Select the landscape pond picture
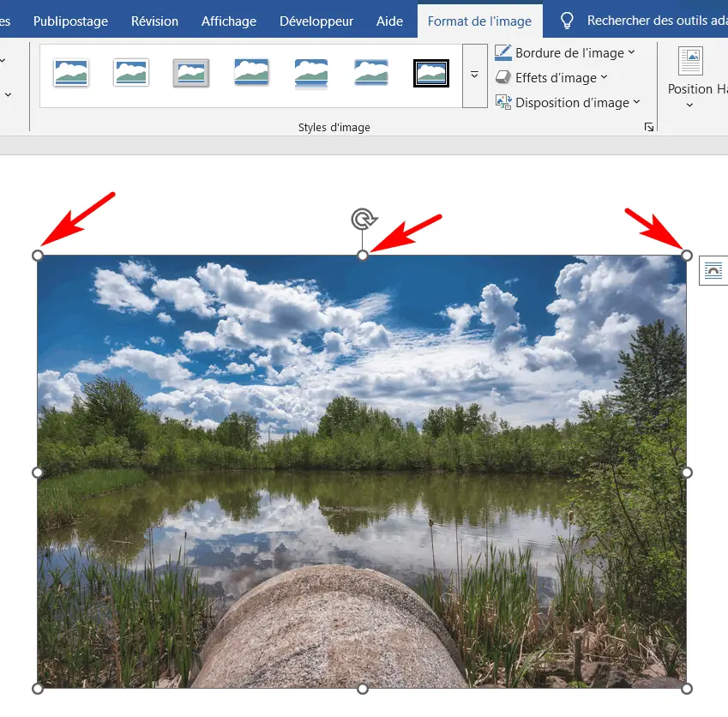This screenshot has height=717, width=728. [362, 472]
